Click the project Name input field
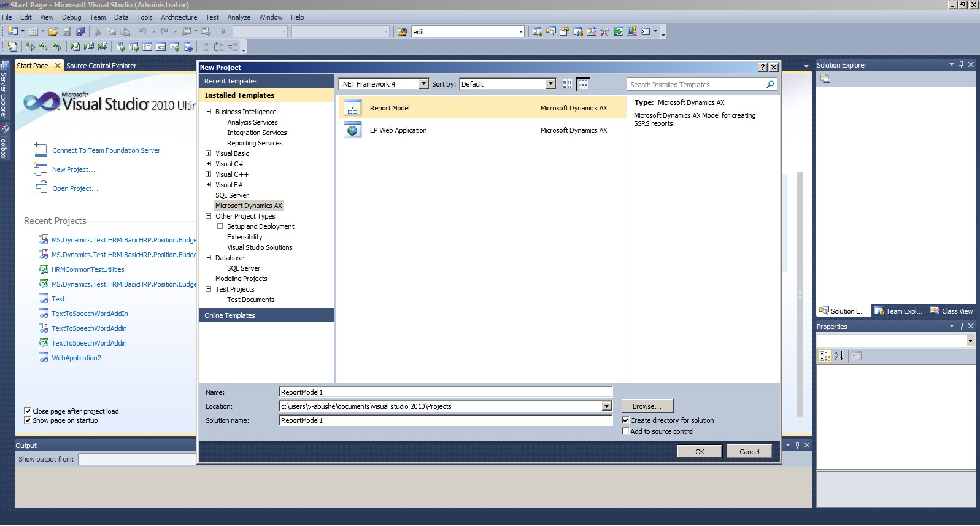The image size is (980, 526). pos(446,392)
